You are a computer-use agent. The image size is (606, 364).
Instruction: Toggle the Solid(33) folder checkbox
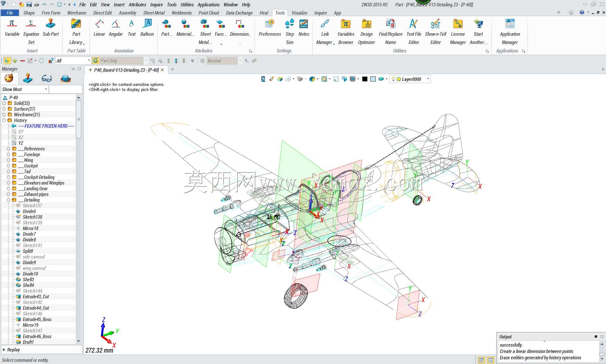pyautogui.click(x=4, y=103)
